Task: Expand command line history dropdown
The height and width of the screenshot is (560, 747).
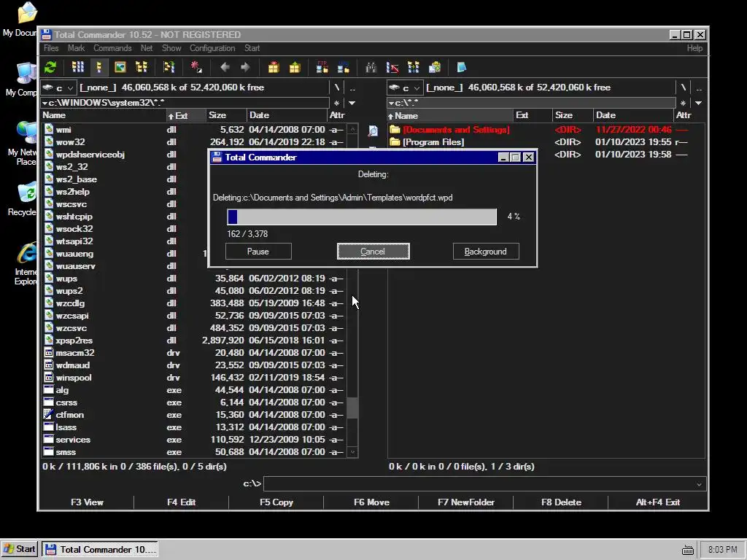Action: [699, 484]
